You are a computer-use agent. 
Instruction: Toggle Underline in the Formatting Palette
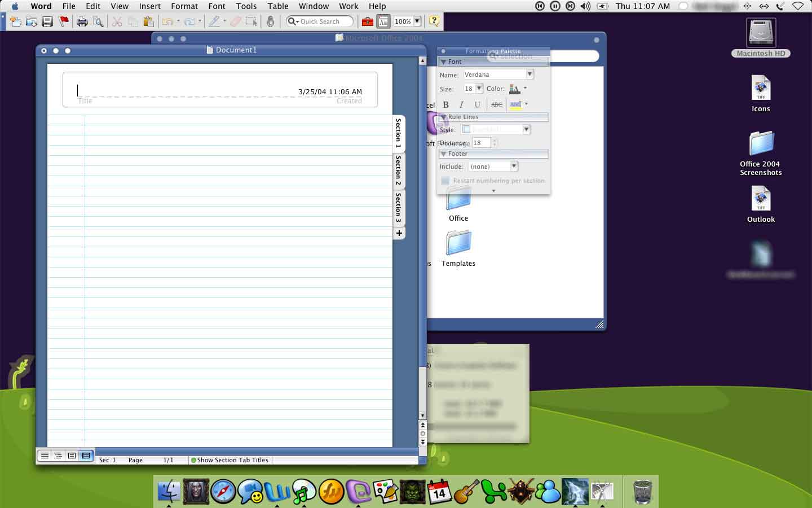tap(477, 104)
